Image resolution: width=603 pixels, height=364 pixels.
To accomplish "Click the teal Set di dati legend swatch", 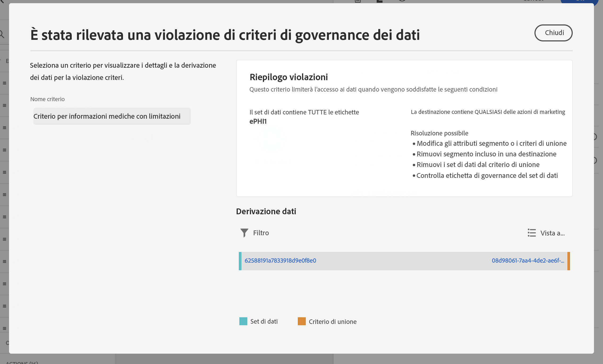I will pyautogui.click(x=243, y=321).
